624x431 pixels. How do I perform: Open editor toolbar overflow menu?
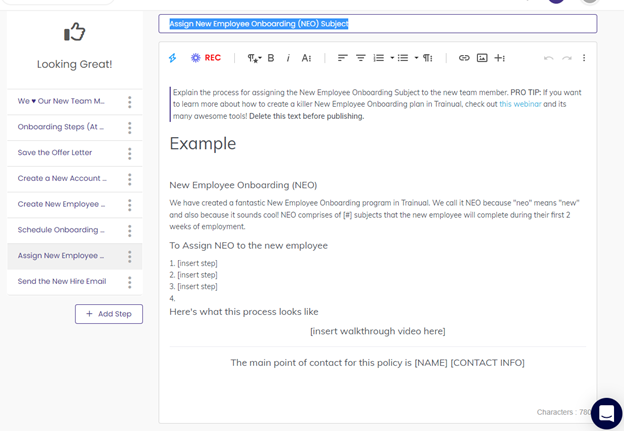pos(584,58)
